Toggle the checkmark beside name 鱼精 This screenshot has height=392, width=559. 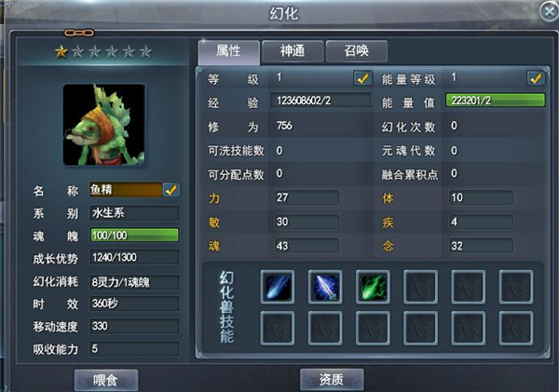coord(171,190)
